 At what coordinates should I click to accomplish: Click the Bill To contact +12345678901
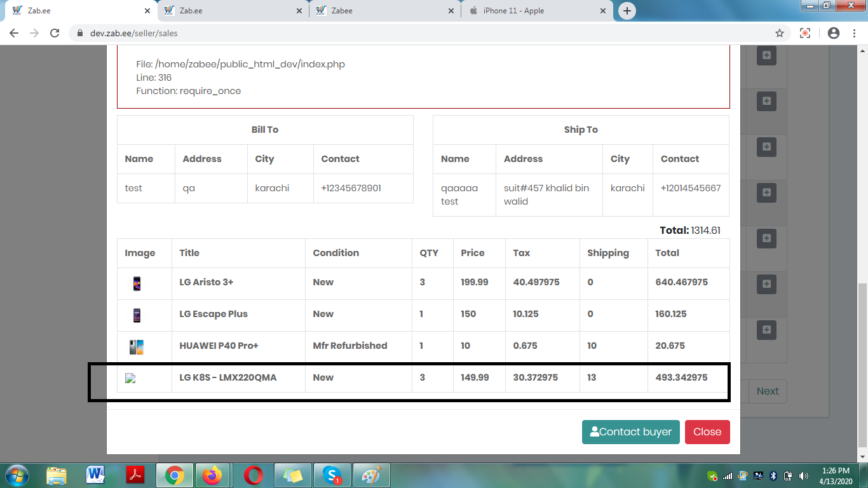pyautogui.click(x=351, y=188)
